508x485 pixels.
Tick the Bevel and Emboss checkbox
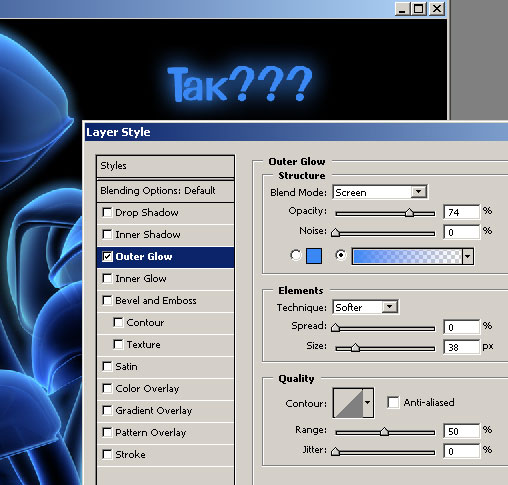pos(107,300)
